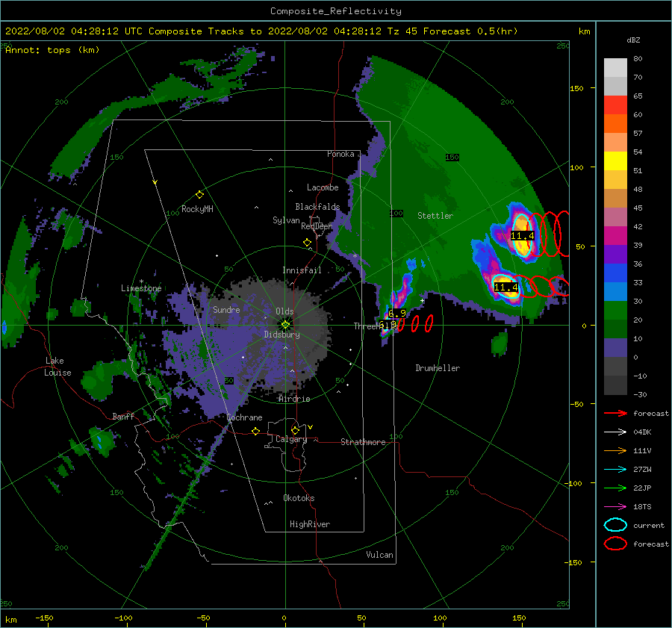Select the magenta 18TS arrow legend entry
Viewport: 672px width, 628px height.
(x=615, y=507)
